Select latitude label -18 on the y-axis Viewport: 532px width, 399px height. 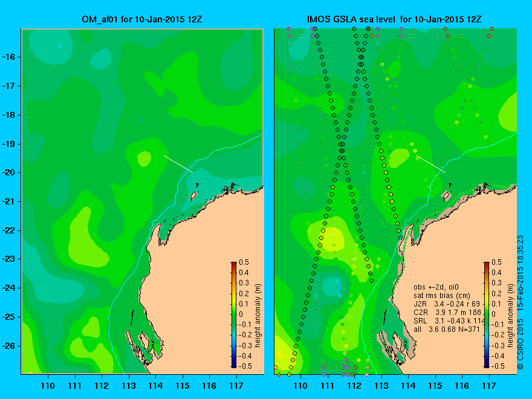point(9,115)
